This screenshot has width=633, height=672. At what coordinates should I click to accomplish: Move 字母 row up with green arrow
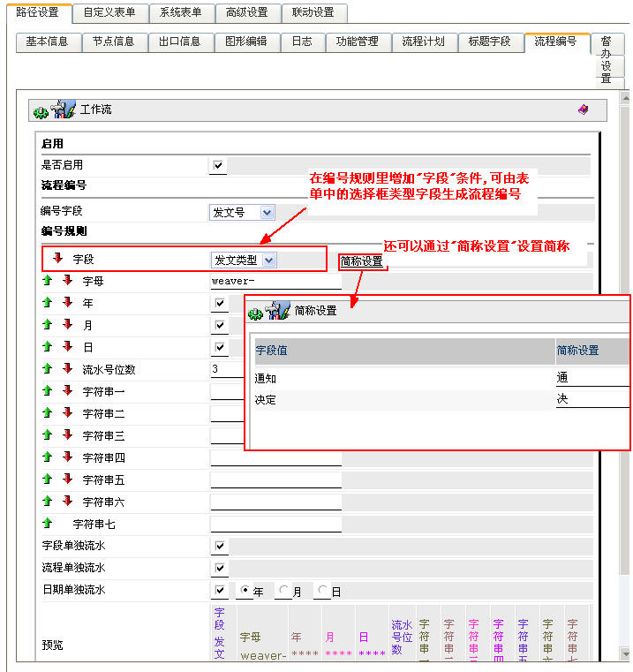(x=47, y=280)
